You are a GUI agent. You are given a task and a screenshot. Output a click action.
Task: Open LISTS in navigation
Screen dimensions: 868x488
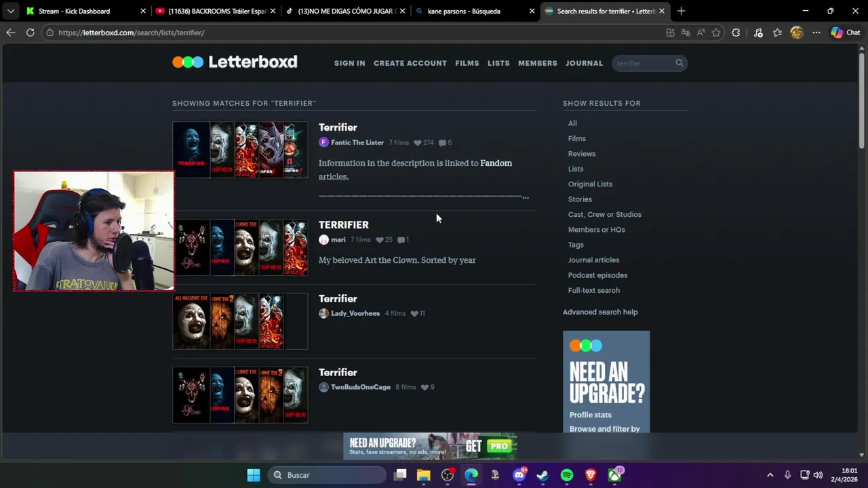[x=498, y=63]
